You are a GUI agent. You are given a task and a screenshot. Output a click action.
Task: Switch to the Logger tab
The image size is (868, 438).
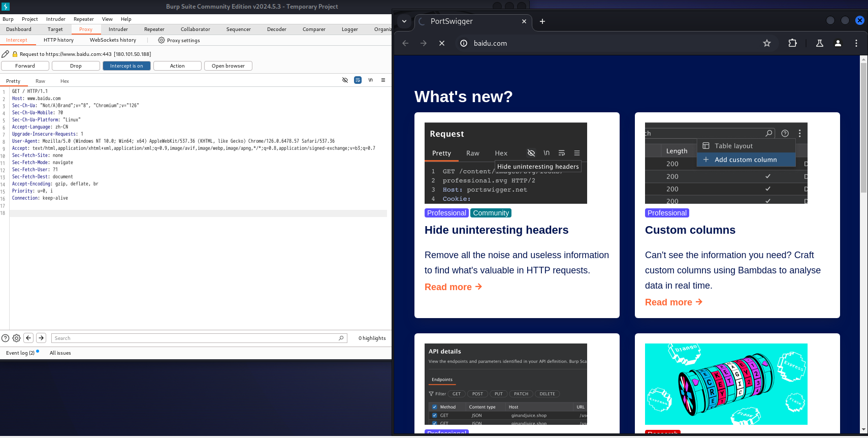(x=350, y=29)
